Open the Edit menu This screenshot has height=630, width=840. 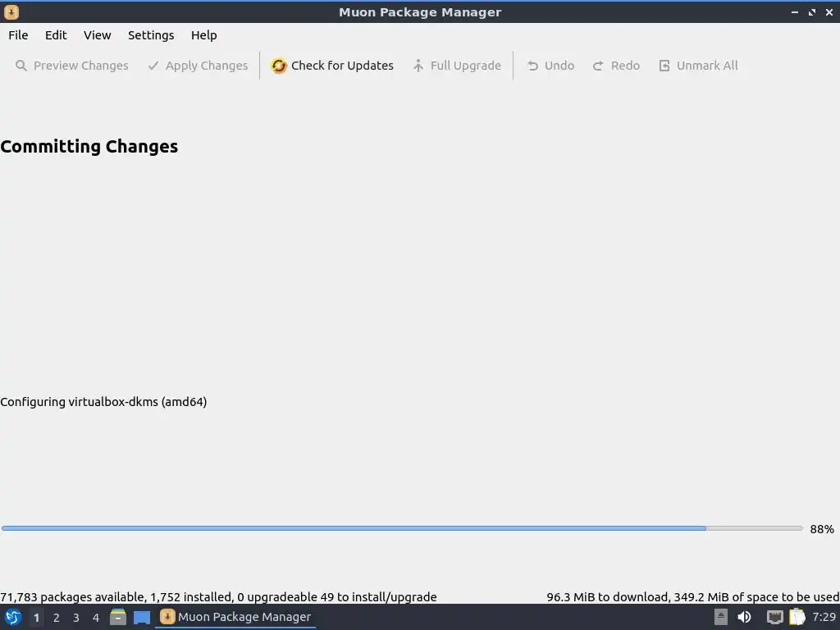[56, 35]
